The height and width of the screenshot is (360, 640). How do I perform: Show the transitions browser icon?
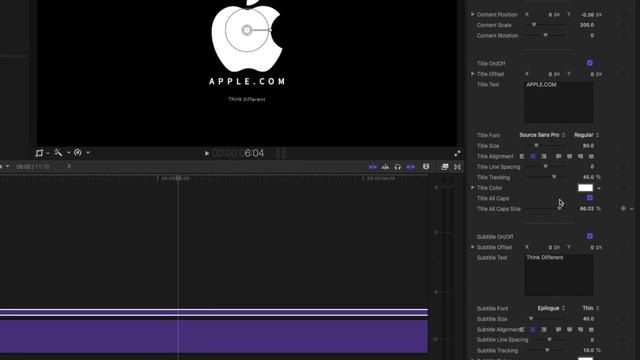point(457,167)
